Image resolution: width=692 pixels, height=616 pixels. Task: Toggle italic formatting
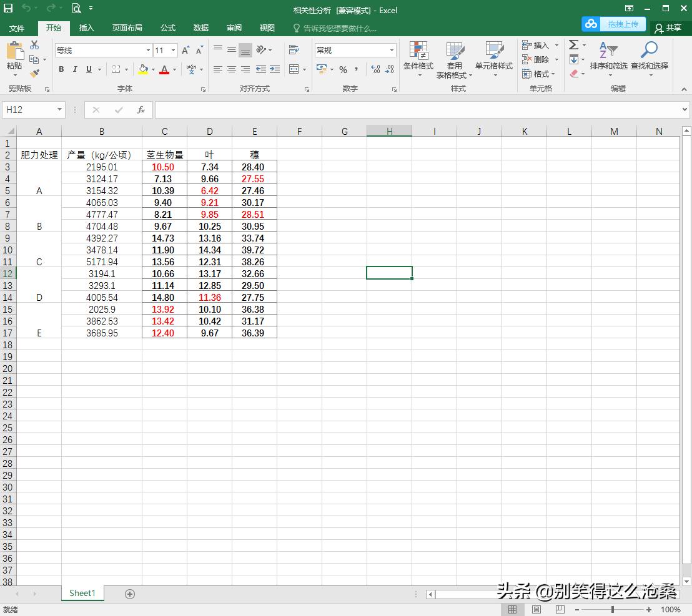74,69
